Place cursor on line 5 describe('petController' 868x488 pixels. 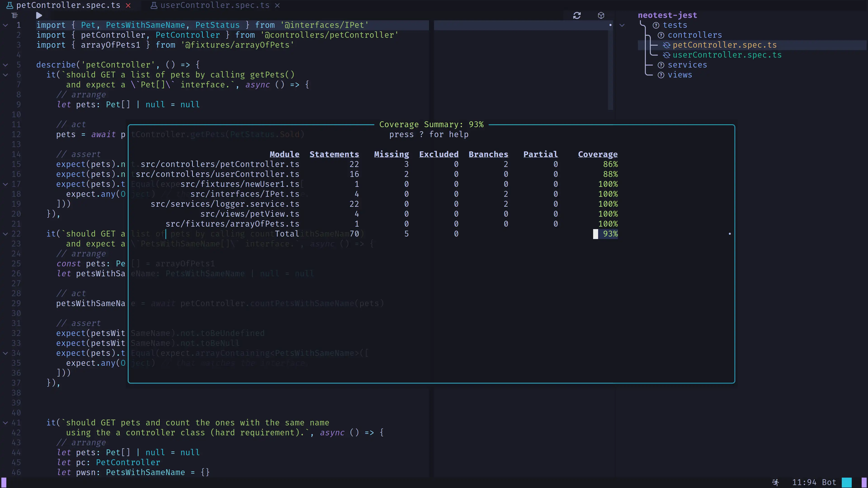118,65
